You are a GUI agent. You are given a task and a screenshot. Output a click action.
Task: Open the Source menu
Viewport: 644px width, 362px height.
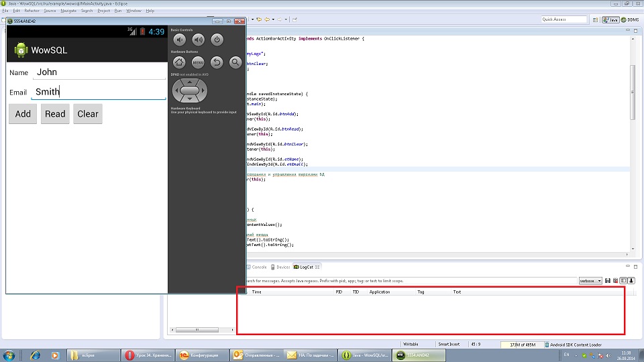click(50, 11)
